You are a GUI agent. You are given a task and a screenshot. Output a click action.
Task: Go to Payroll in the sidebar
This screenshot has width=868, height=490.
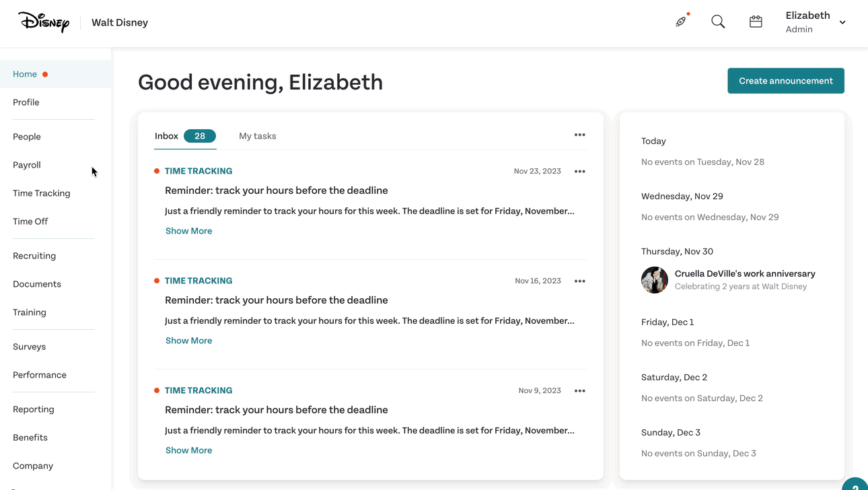(27, 165)
